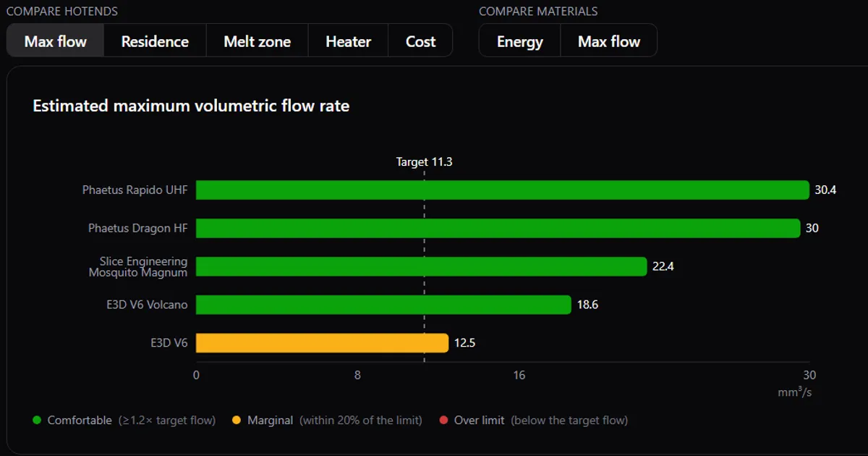
Task: Click the Phaetus Dragon HF label
Action: [137, 228]
